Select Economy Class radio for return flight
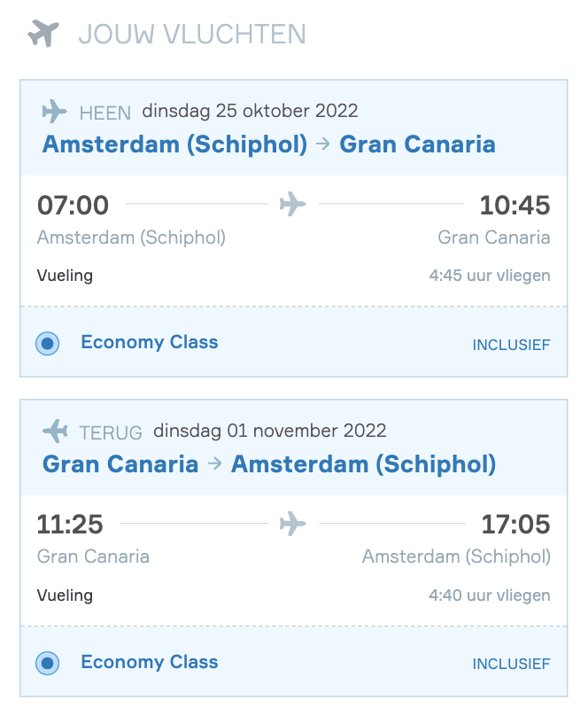The image size is (588, 716). [48, 663]
